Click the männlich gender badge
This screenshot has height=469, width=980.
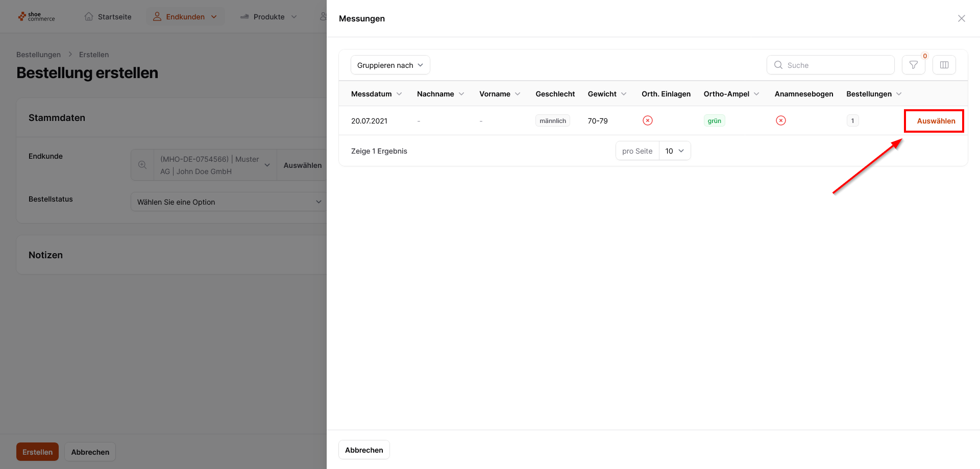click(x=553, y=120)
